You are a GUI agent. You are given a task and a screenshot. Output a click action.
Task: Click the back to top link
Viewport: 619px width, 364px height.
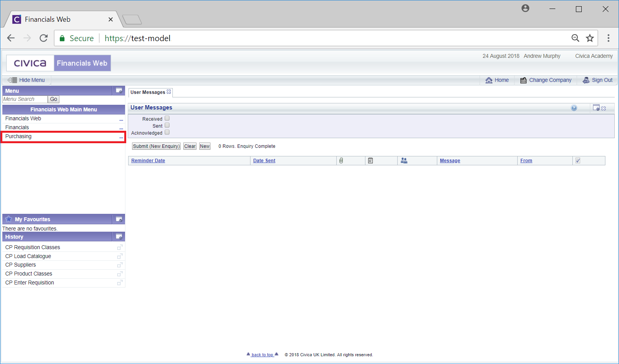tap(263, 355)
